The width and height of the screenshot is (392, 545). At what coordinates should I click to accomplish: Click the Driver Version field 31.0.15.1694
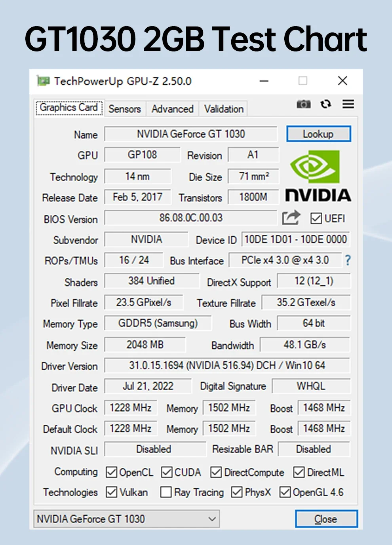tap(227, 365)
